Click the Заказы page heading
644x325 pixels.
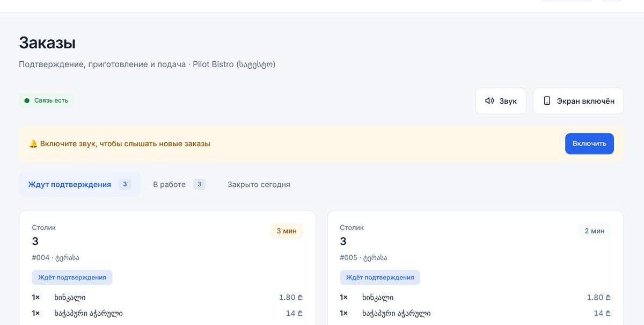(x=47, y=42)
